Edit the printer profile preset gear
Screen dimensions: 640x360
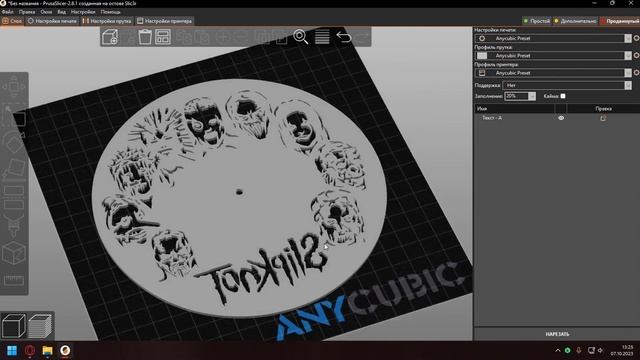(636, 73)
